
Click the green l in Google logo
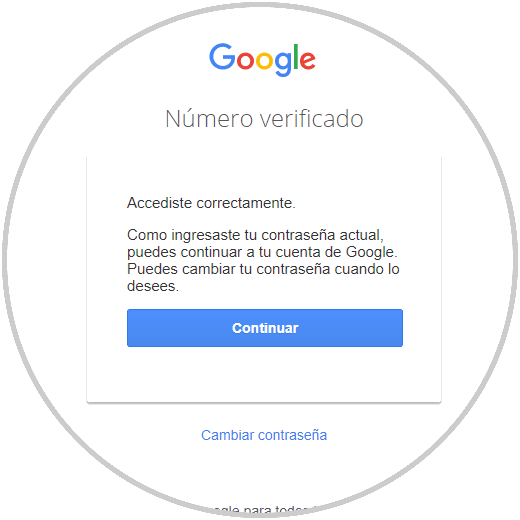[x=296, y=57]
